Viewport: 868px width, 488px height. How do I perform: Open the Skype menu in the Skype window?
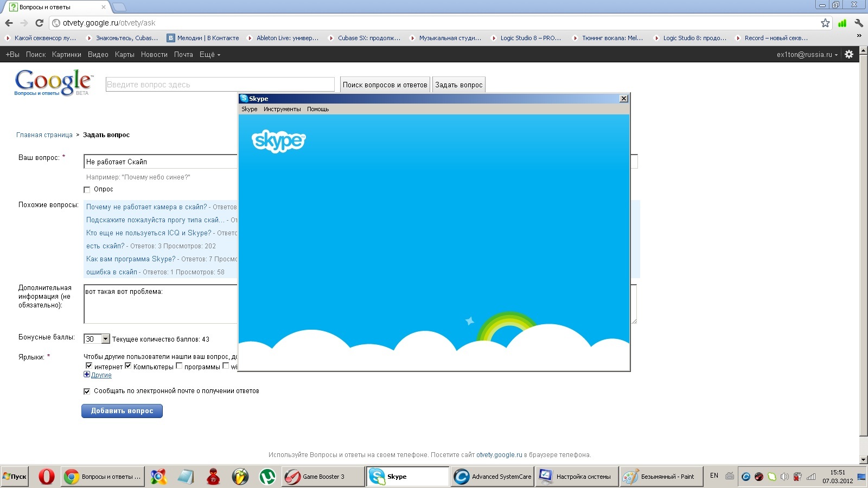[x=250, y=109]
